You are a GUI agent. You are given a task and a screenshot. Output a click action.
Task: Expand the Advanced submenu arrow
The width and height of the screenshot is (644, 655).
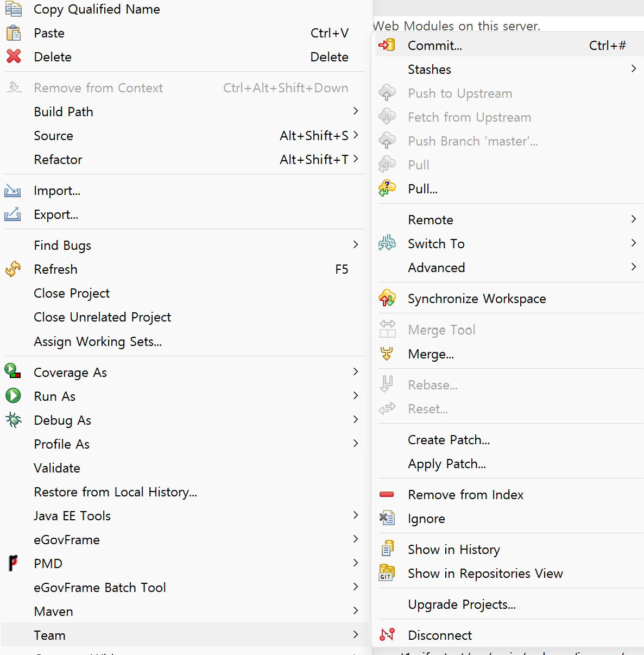coord(634,267)
